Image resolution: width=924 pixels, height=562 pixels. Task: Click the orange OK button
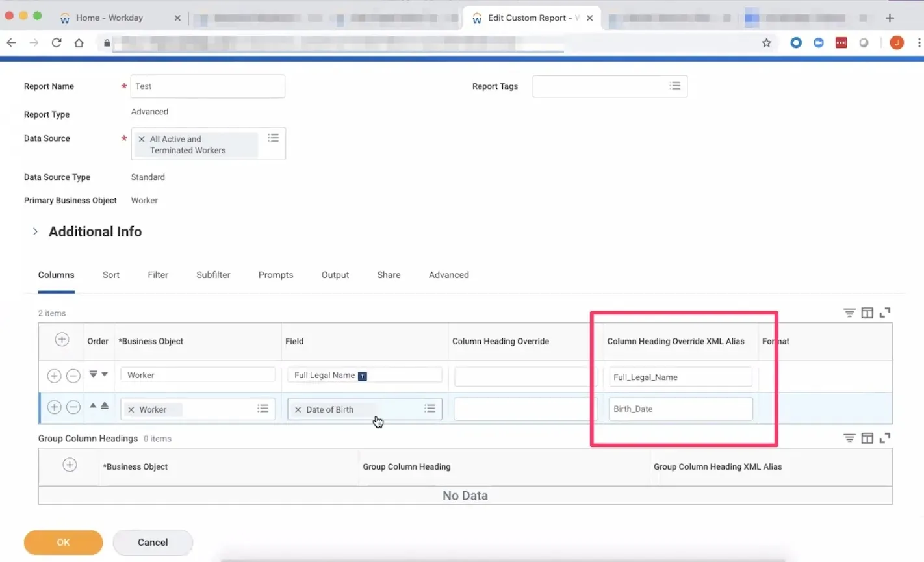click(63, 543)
